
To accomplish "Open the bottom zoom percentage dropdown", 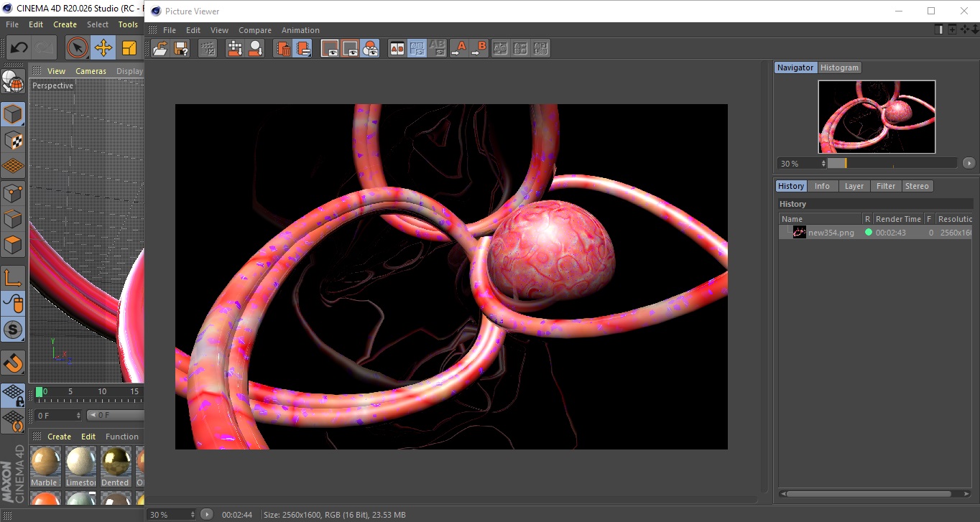I will (x=171, y=515).
